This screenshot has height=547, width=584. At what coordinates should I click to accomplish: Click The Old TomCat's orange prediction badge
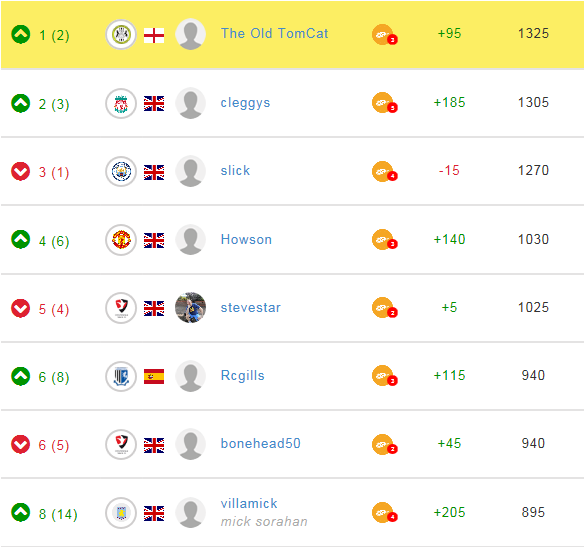[384, 35]
